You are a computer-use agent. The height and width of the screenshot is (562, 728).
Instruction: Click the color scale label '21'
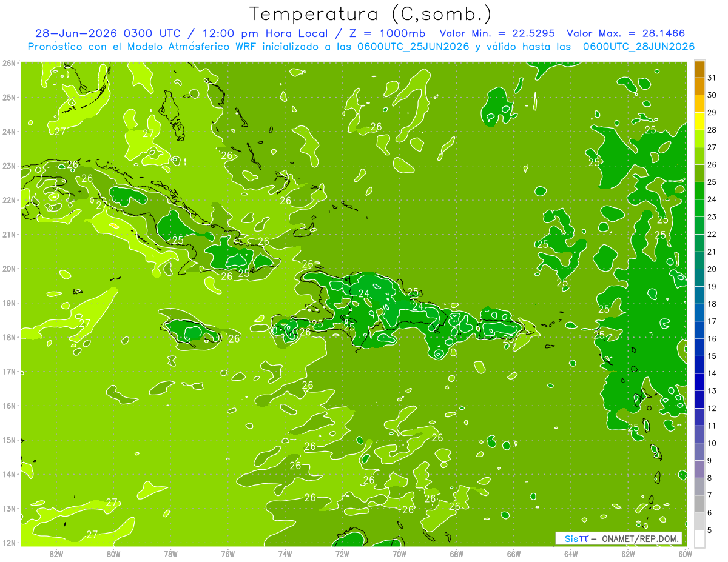click(x=712, y=252)
